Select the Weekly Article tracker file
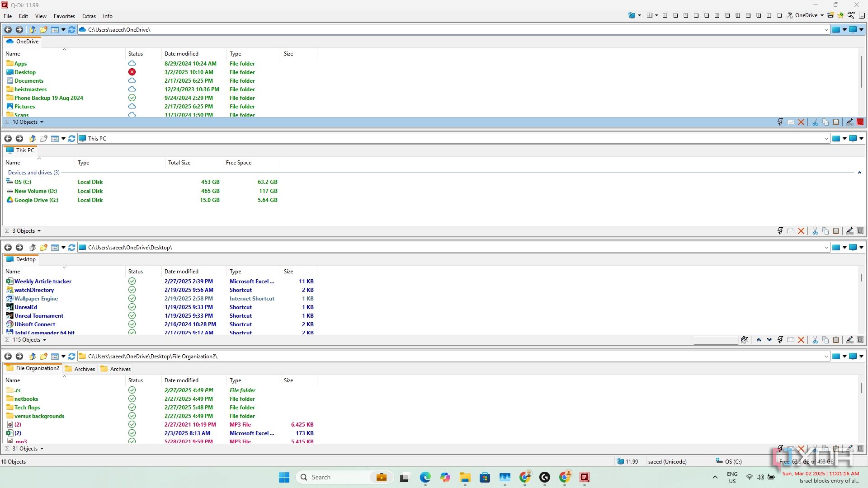The image size is (868, 488). pos(42,282)
